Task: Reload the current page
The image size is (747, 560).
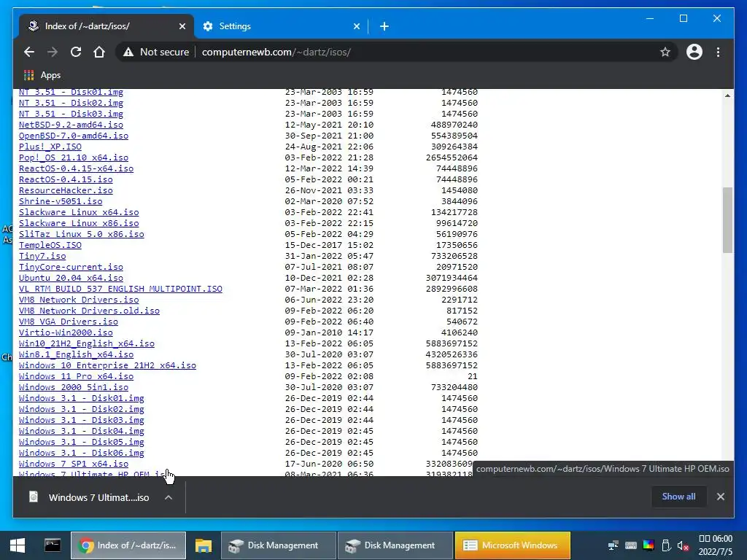Action: pos(76,52)
